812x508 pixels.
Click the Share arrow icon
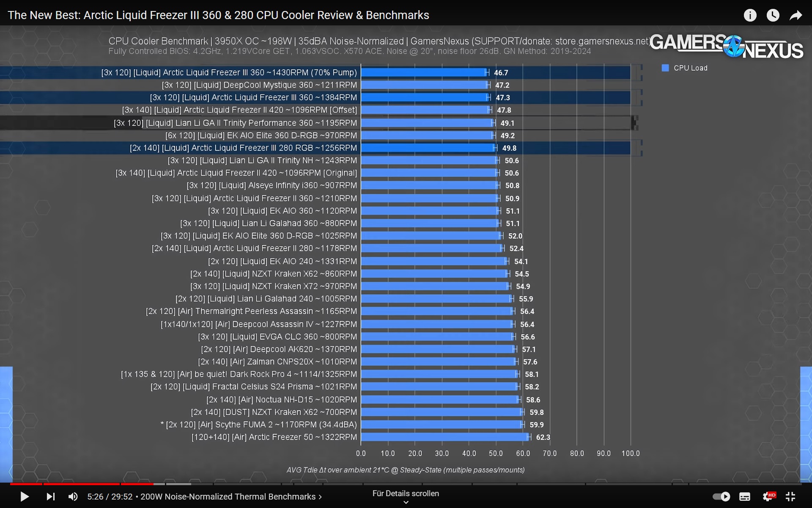coord(796,15)
